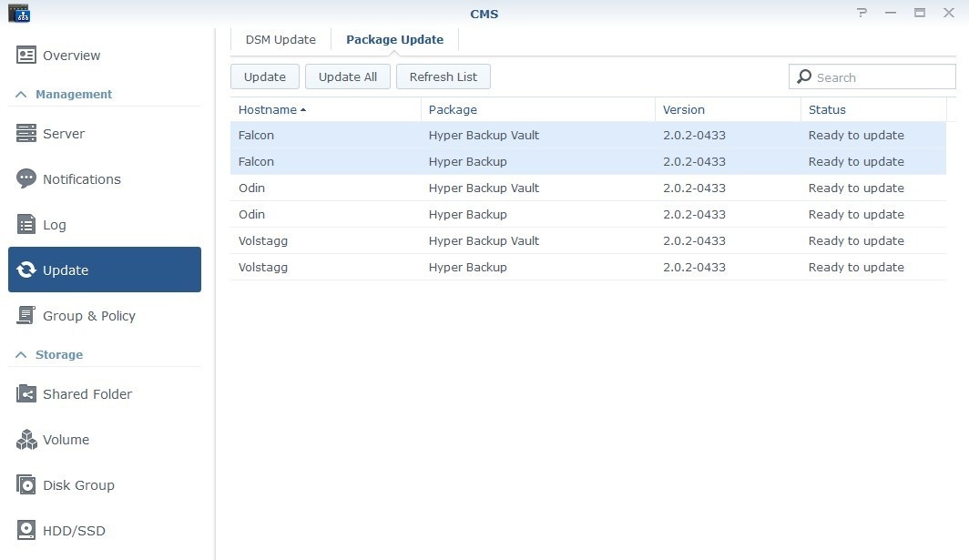This screenshot has width=969, height=560.
Task: Select Odin Hyper Backup Vault row hostname
Action: [251, 188]
